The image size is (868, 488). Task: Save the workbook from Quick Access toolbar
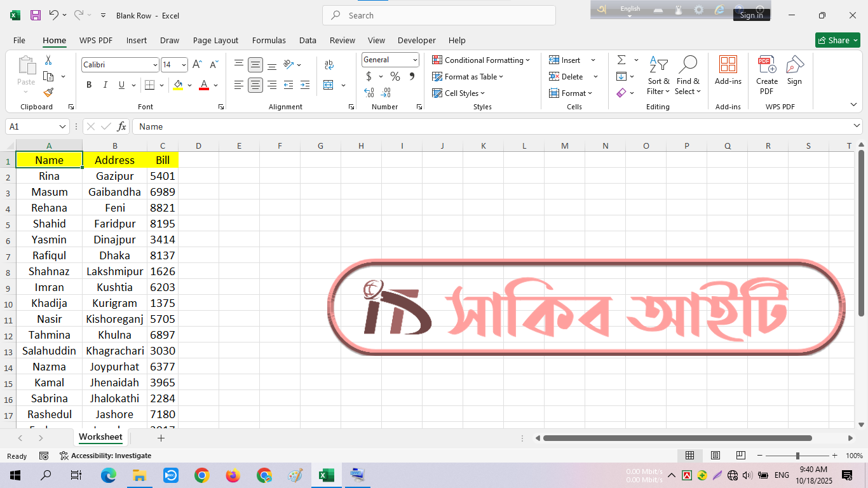click(36, 15)
